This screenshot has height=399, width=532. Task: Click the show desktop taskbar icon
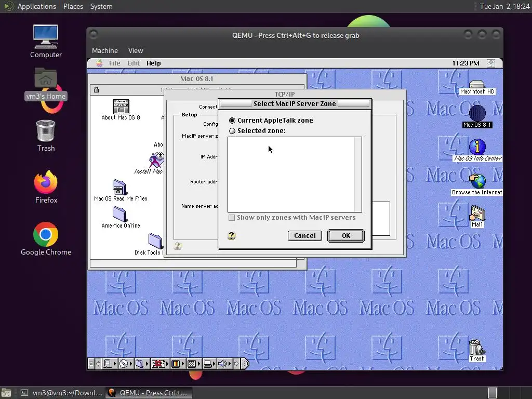6,393
